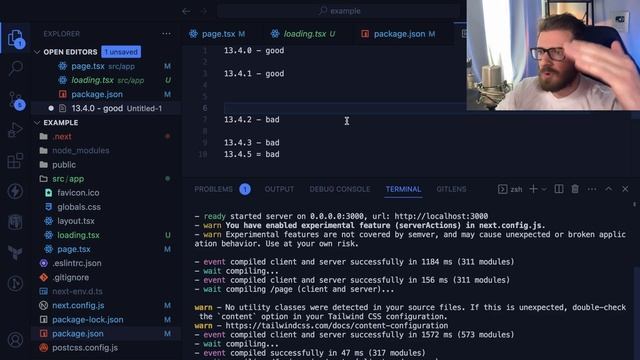Viewport: 640px width, 360px height.
Task: Split the terminal pane
Action: [559, 189]
